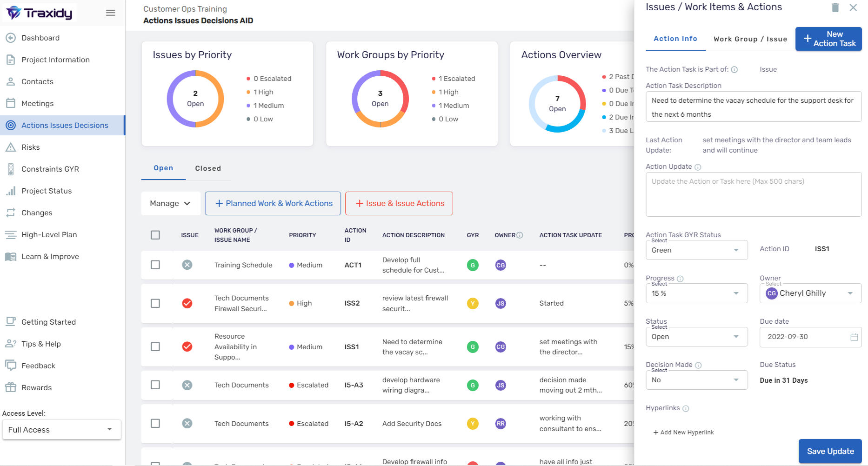Open Dashboard from the sidebar

pos(40,38)
